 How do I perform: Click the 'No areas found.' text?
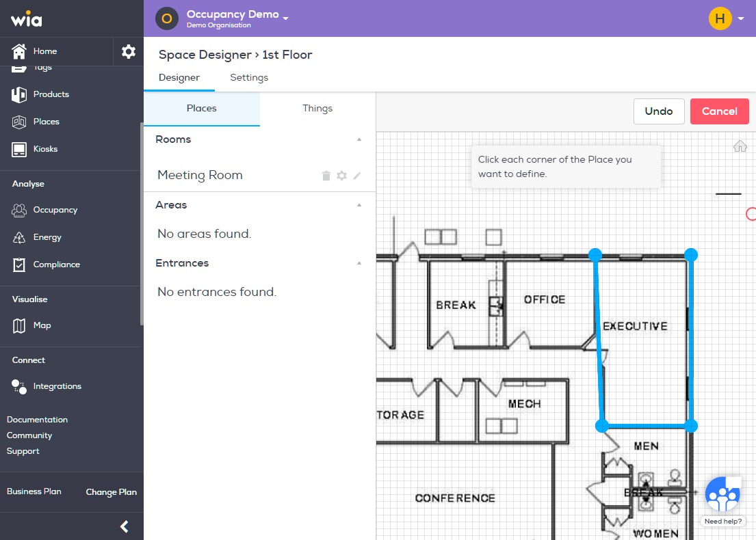pyautogui.click(x=205, y=234)
